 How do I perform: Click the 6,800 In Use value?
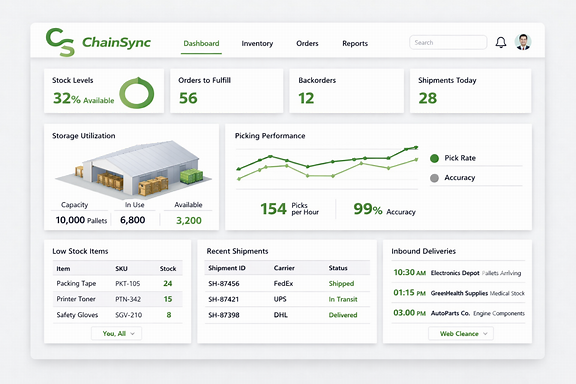point(133,220)
